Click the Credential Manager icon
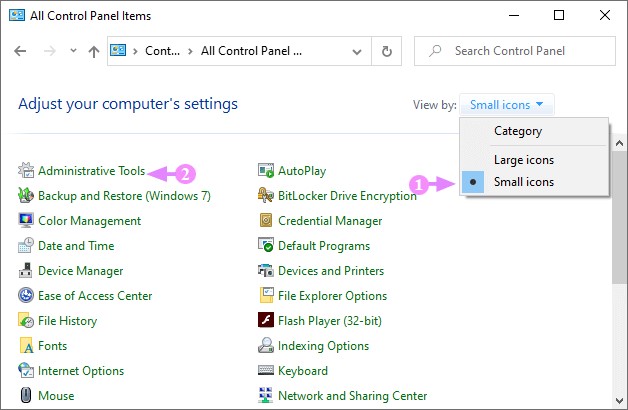628x410 pixels. tap(267, 221)
